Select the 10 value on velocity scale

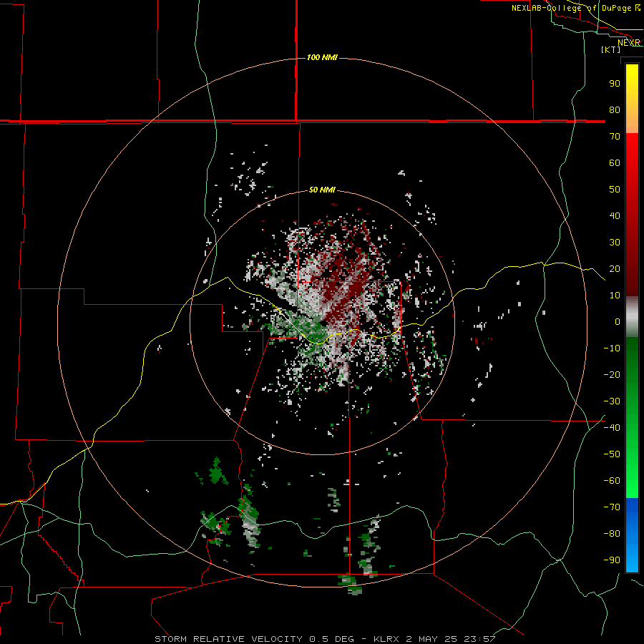615,296
